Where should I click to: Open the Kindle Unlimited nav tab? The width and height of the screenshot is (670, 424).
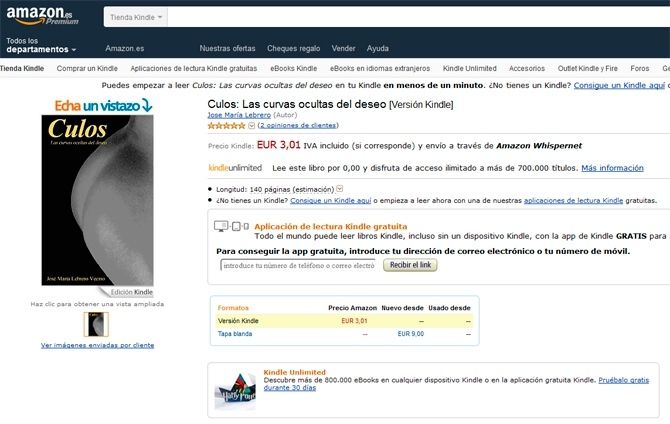point(470,68)
